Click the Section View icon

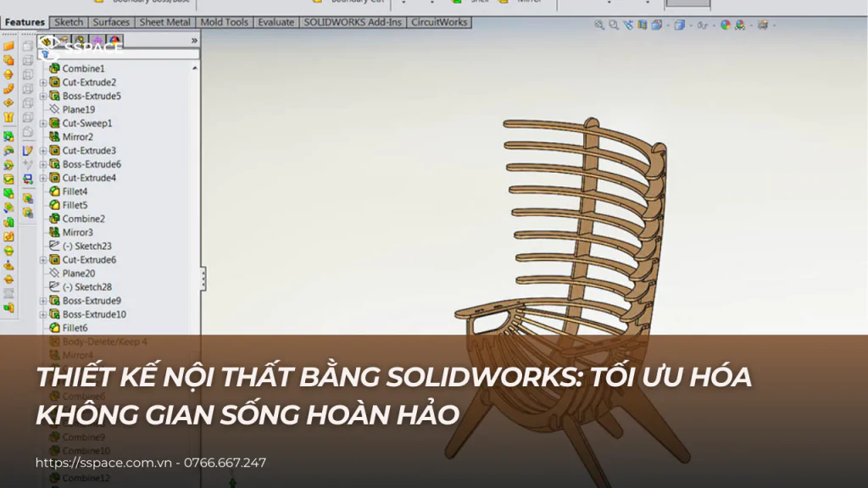[x=643, y=25]
